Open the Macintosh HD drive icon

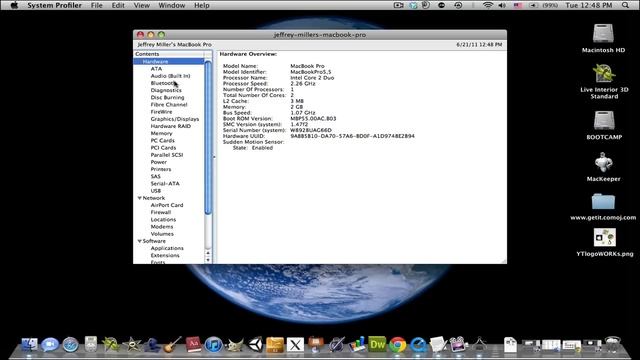(x=603, y=34)
